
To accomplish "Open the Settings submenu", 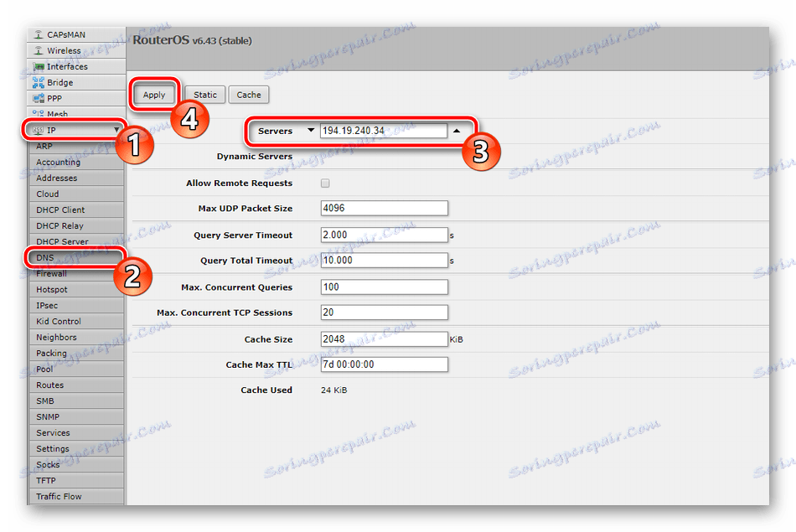I will [76, 449].
